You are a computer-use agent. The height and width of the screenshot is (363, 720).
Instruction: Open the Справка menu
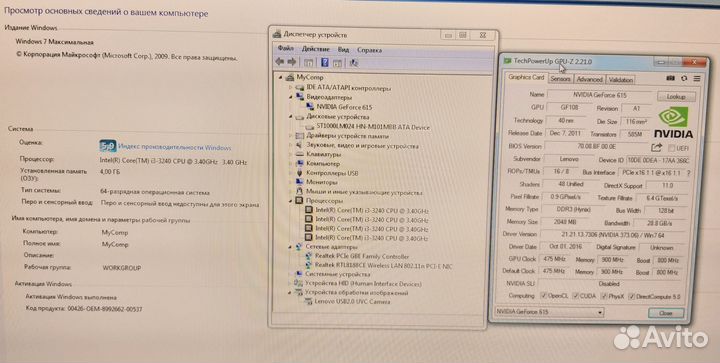(x=369, y=50)
